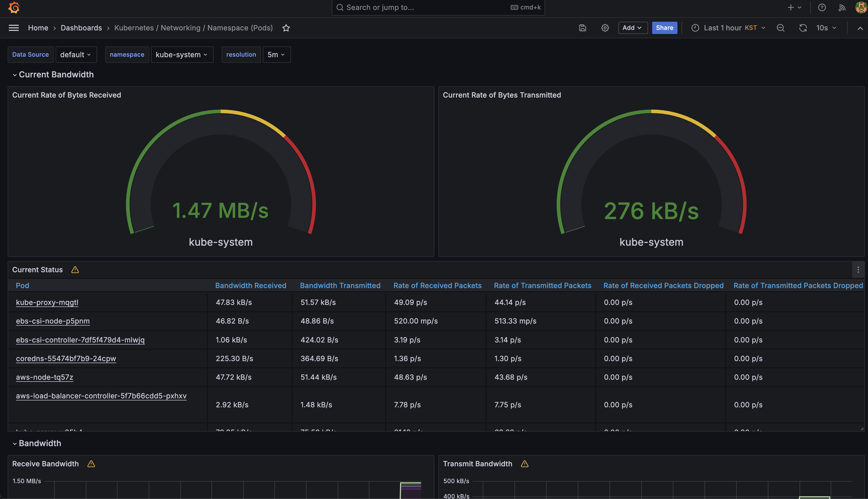Open the resolution 5m dropdown
868x499 pixels.
point(276,54)
